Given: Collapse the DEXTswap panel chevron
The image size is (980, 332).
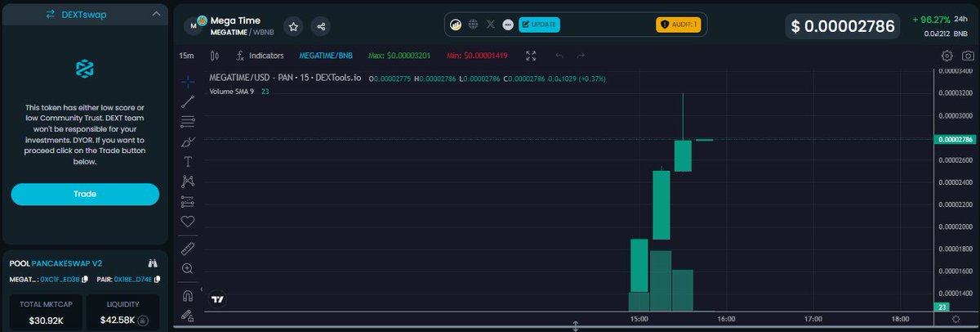Looking at the screenshot, I should tap(156, 14).
